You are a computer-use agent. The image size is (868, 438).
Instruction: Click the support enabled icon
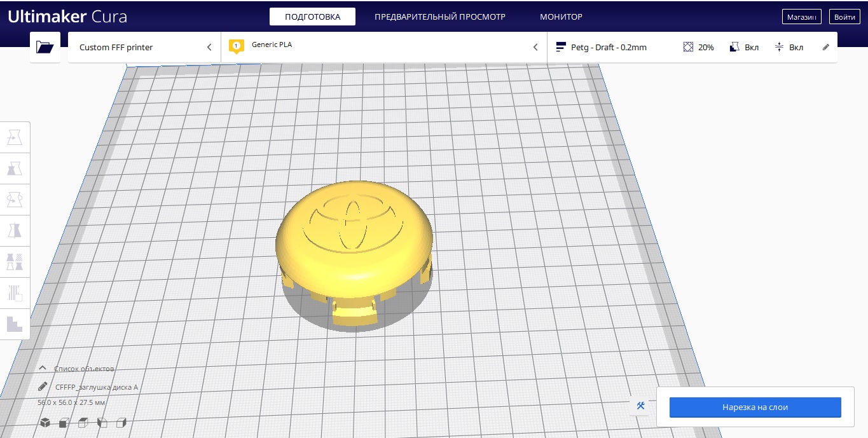734,47
